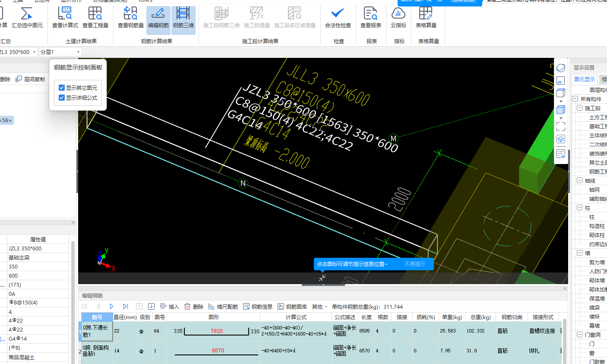Go to next rebar record arrow

pyautogui.click(x=111, y=307)
